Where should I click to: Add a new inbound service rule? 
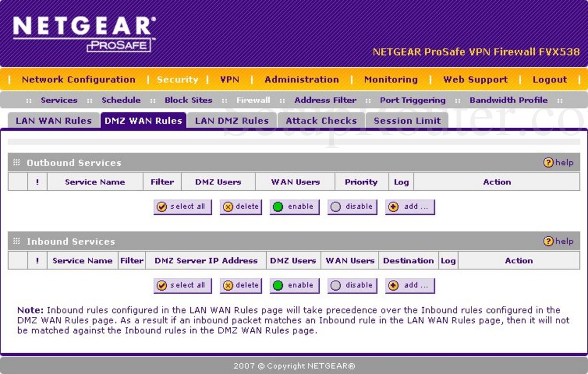409,285
